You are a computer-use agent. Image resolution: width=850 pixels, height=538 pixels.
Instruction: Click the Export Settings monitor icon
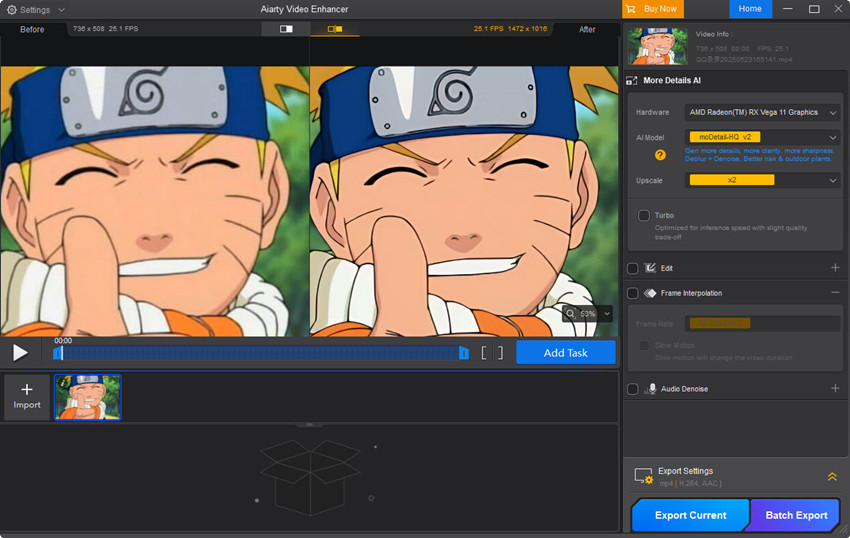(643, 476)
